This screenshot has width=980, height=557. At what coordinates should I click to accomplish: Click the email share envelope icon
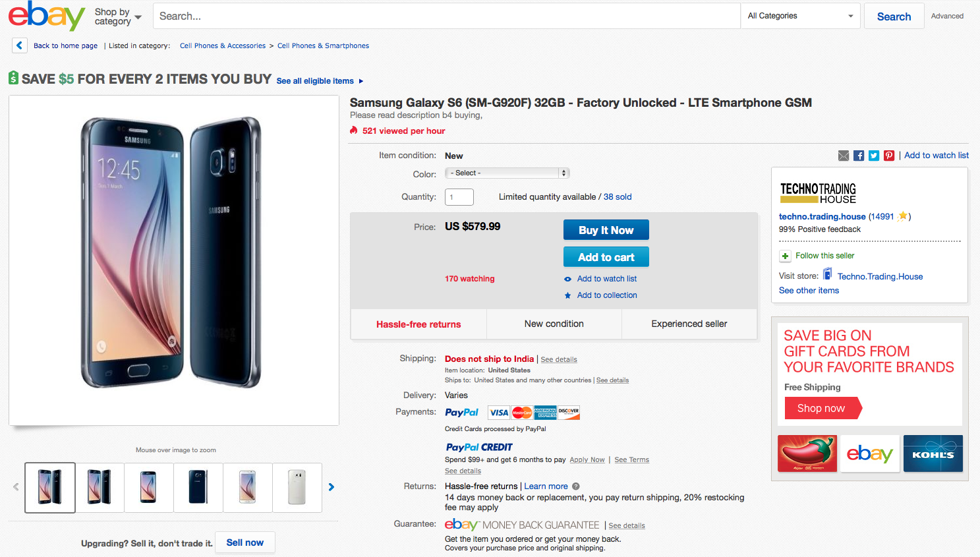[x=844, y=156]
